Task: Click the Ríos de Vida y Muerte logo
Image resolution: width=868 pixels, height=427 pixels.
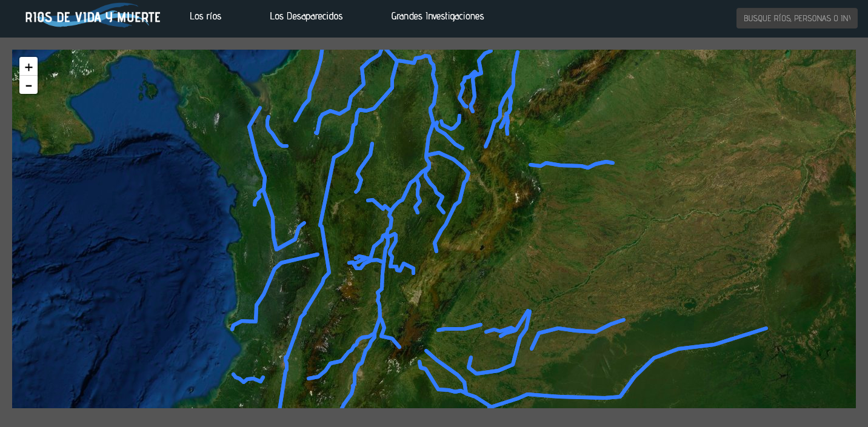Action: tap(93, 16)
